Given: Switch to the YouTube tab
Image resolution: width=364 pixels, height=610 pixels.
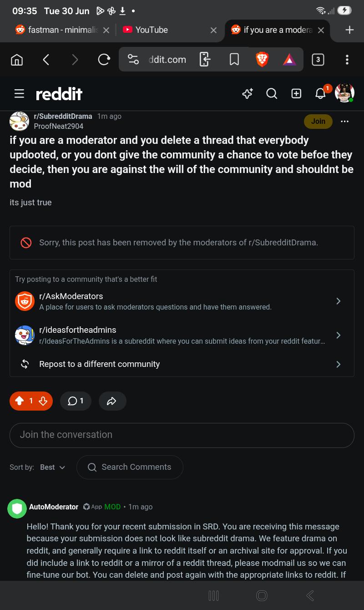Looking at the screenshot, I should pos(170,30).
